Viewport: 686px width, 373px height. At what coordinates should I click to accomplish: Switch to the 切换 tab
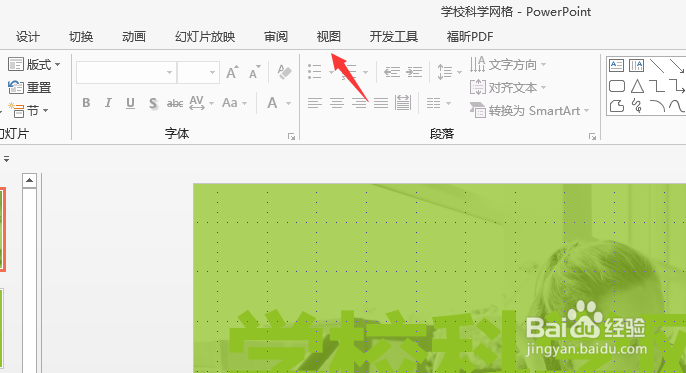81,37
